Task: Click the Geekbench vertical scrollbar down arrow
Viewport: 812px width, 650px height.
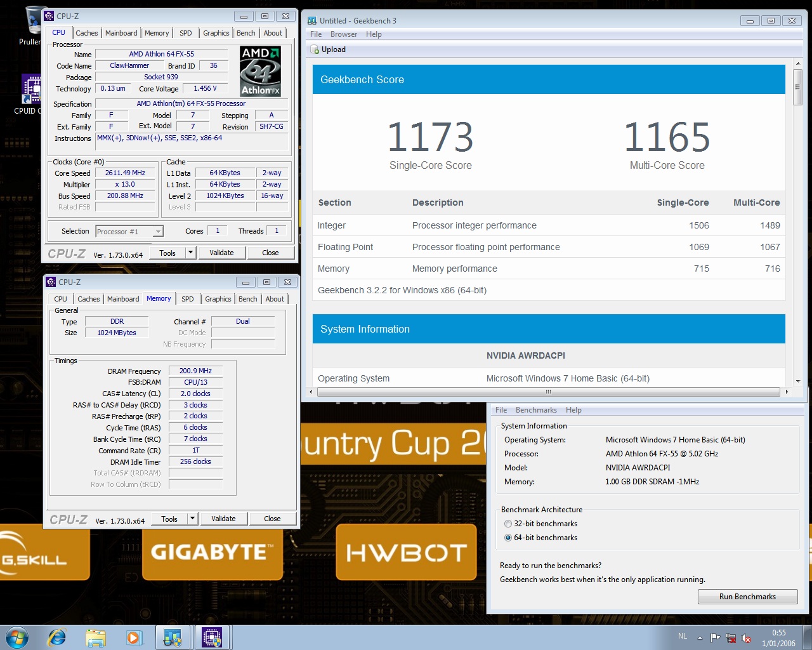Action: pyautogui.click(x=798, y=381)
